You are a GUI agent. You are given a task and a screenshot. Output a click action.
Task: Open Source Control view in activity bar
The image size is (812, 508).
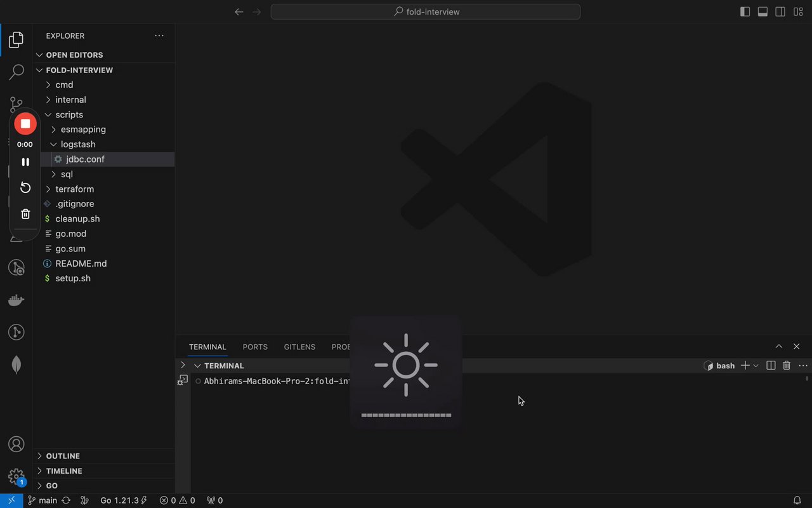tap(16, 104)
